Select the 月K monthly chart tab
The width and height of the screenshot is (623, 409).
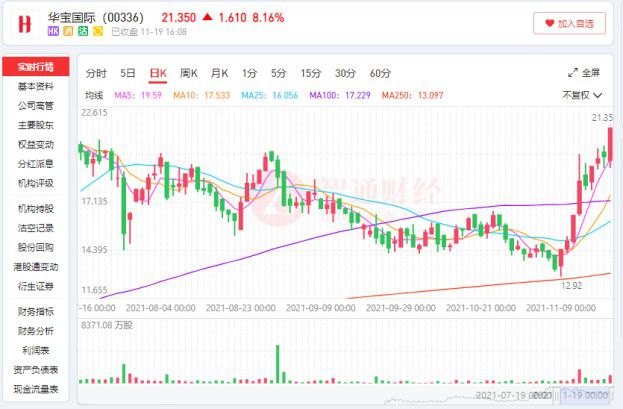tap(219, 74)
